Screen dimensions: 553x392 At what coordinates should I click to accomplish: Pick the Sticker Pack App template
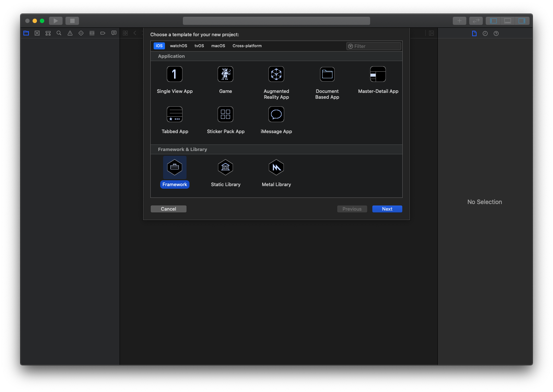[225, 114]
